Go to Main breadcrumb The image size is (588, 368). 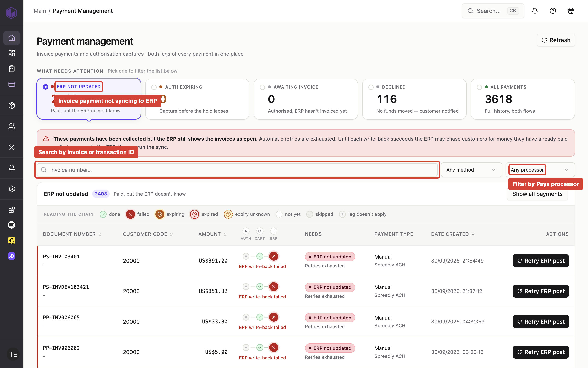click(x=40, y=11)
